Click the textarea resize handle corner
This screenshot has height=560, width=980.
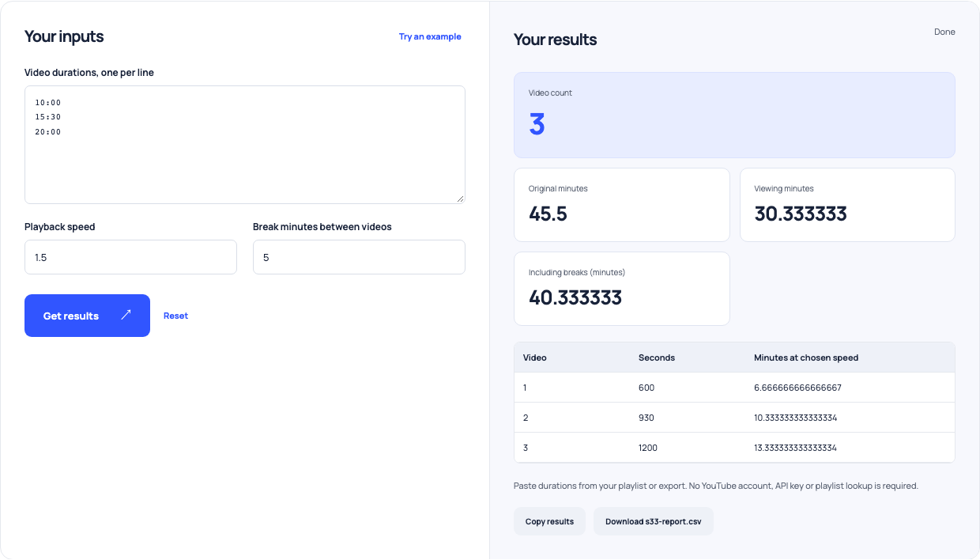[x=460, y=199]
